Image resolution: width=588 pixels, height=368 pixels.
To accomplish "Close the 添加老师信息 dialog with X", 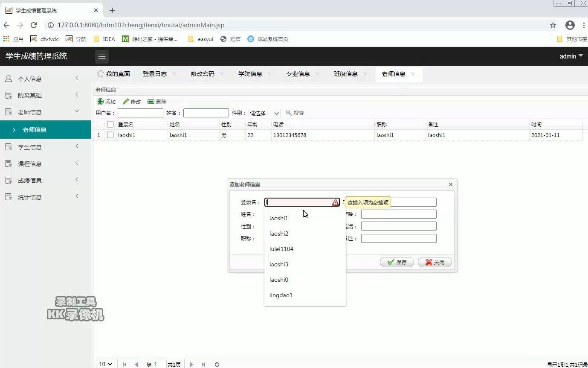I will (x=451, y=184).
